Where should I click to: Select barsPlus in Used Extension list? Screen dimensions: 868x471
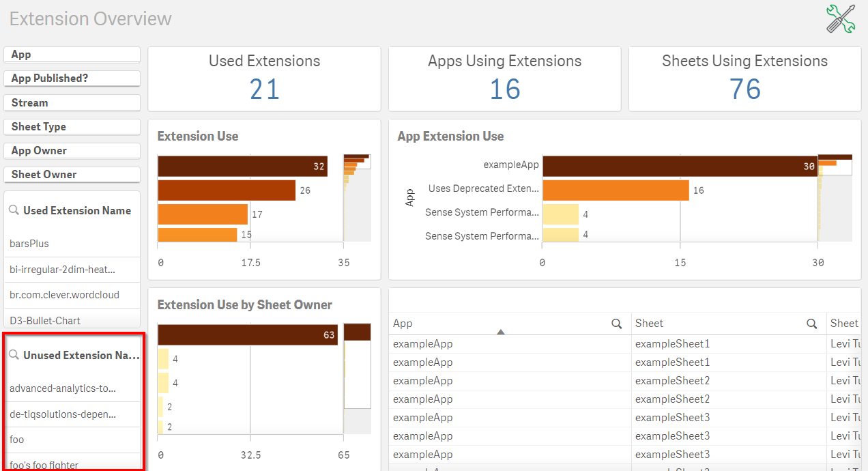click(x=29, y=244)
